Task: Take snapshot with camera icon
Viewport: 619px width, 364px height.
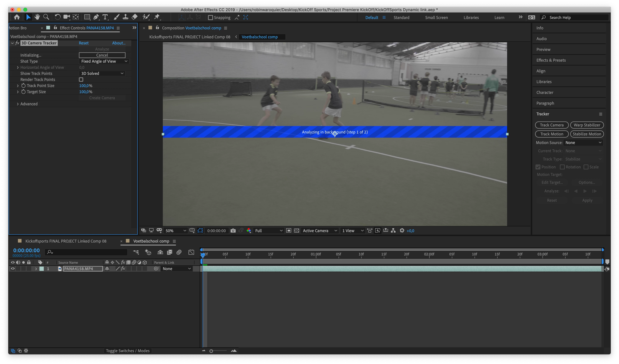Action: pyautogui.click(x=233, y=231)
